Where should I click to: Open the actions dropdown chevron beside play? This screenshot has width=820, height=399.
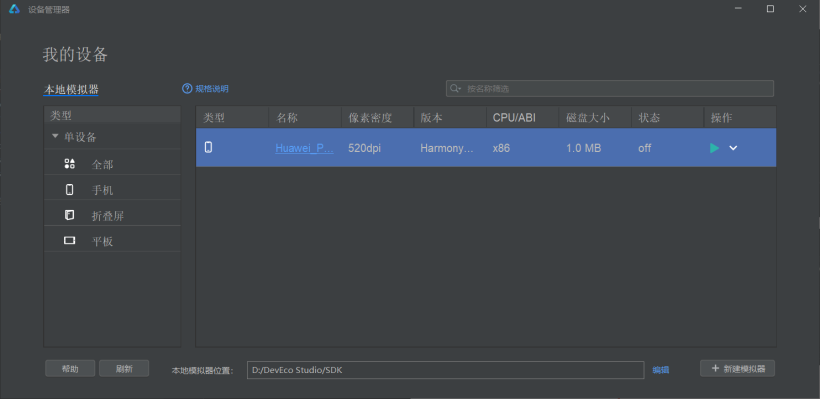(x=733, y=148)
